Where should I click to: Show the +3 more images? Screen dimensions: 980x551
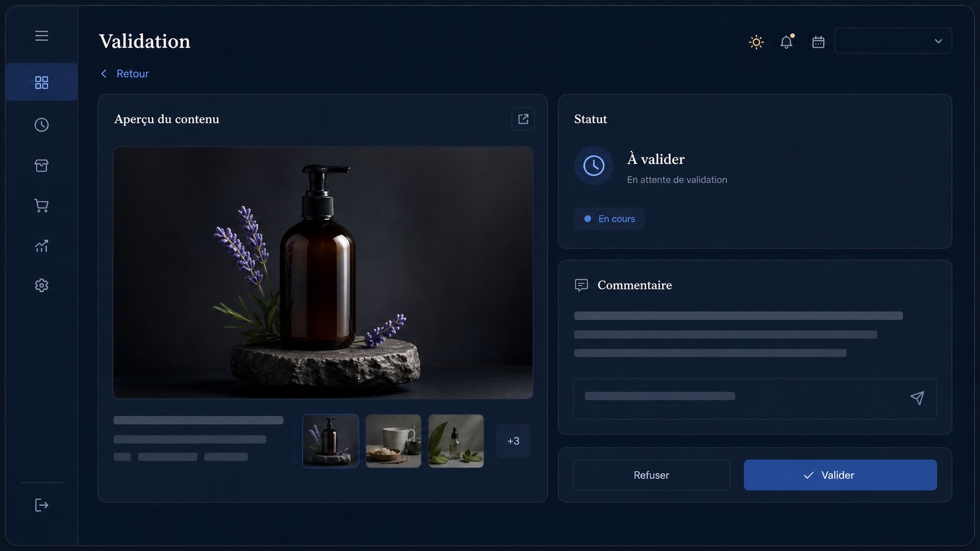[x=513, y=441]
